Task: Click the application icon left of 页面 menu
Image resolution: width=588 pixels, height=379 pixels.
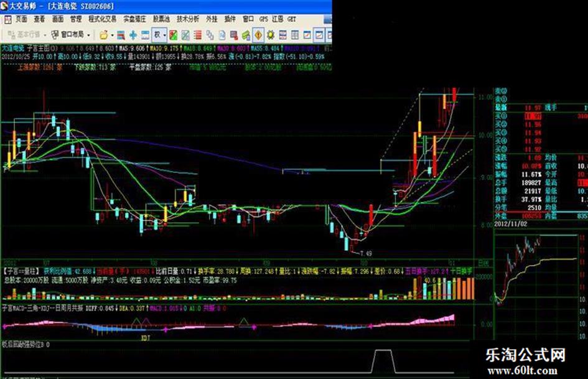Action: point(7,19)
